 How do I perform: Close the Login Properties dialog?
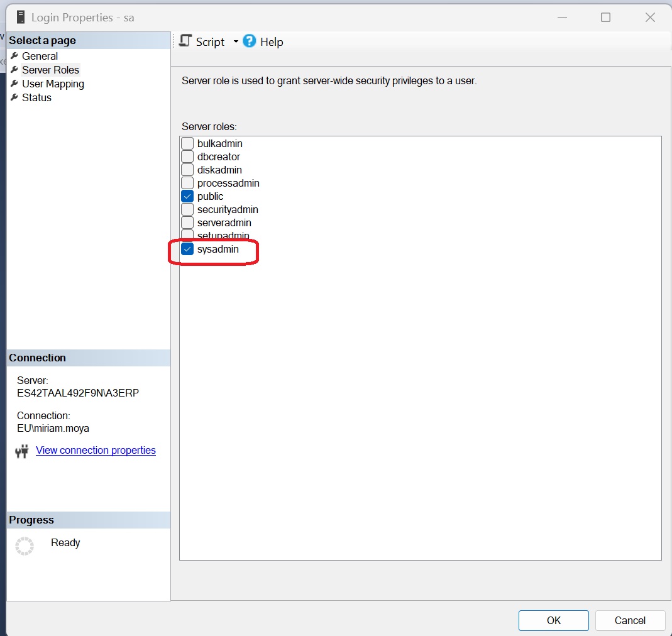(x=650, y=17)
